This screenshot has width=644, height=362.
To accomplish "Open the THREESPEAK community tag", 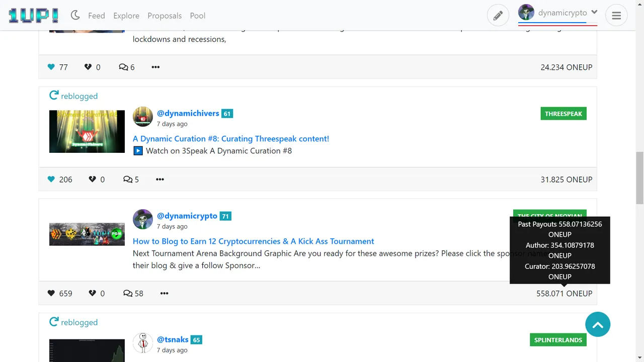I will click(563, 114).
